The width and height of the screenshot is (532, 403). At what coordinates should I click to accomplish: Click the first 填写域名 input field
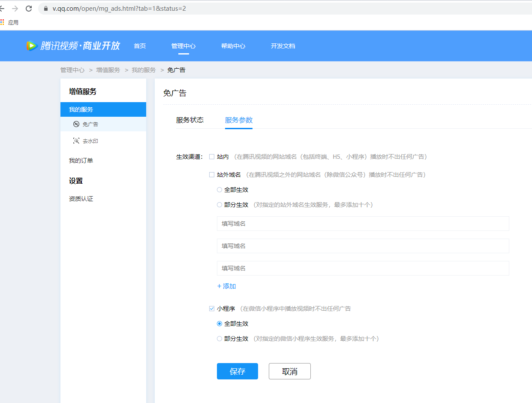363,224
